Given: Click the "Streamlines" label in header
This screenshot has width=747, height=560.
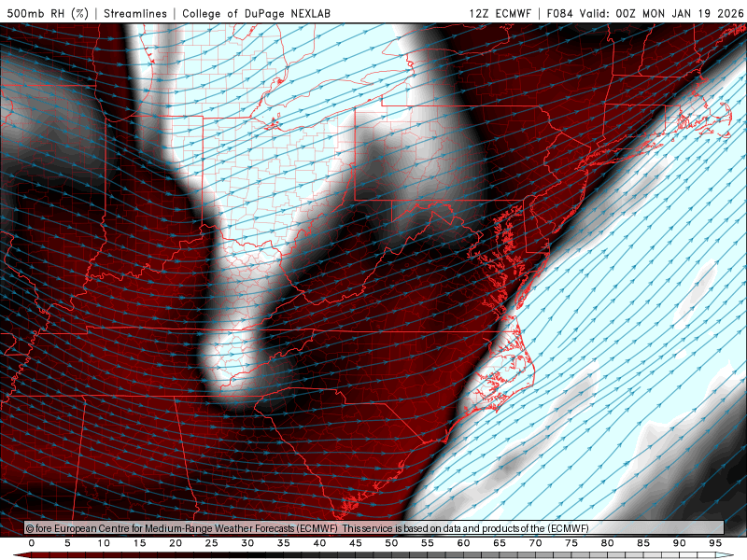Looking at the screenshot, I should point(135,13).
